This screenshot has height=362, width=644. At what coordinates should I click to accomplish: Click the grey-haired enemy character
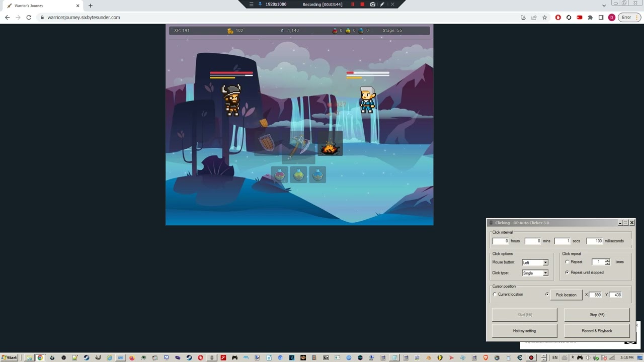tap(367, 100)
